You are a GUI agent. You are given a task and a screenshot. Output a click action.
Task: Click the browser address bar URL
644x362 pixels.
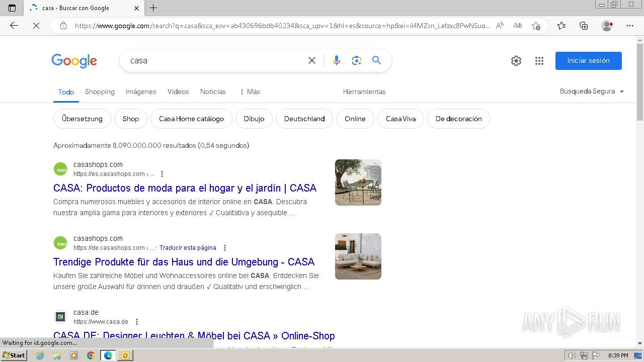(x=282, y=26)
